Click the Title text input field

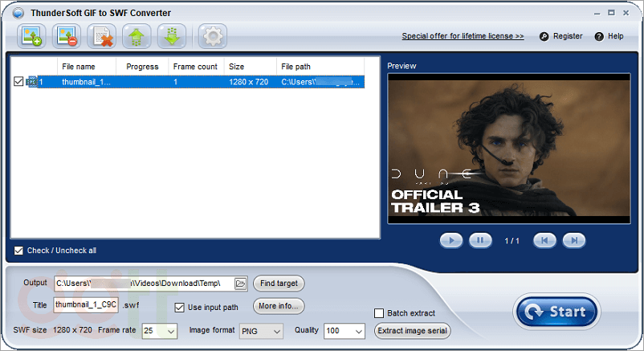click(x=86, y=305)
